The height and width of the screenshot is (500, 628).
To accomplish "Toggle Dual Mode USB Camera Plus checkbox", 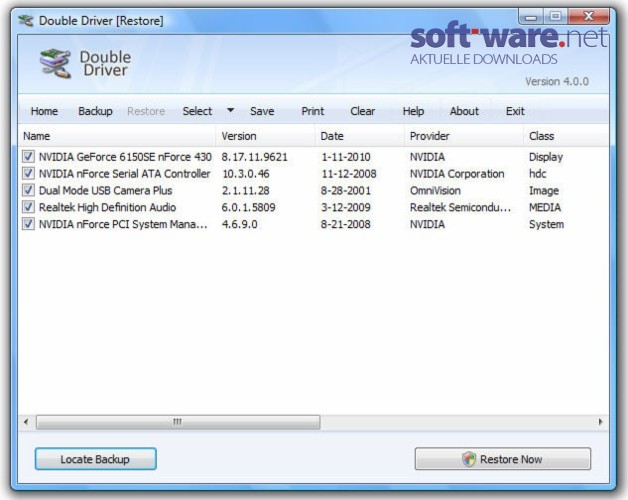I will point(28,190).
